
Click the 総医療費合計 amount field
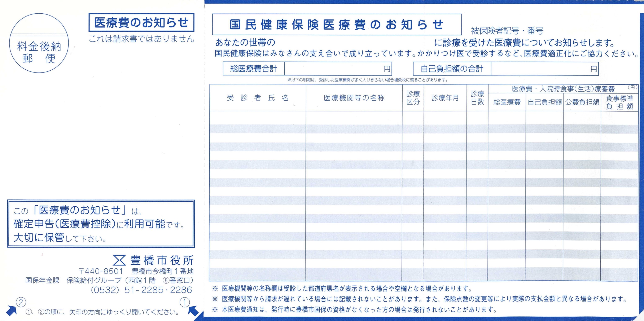(x=338, y=69)
